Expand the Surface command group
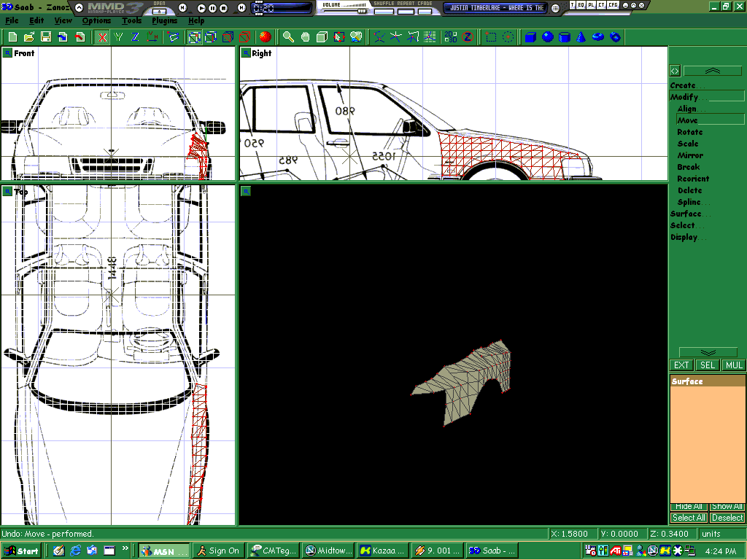 [x=687, y=214]
